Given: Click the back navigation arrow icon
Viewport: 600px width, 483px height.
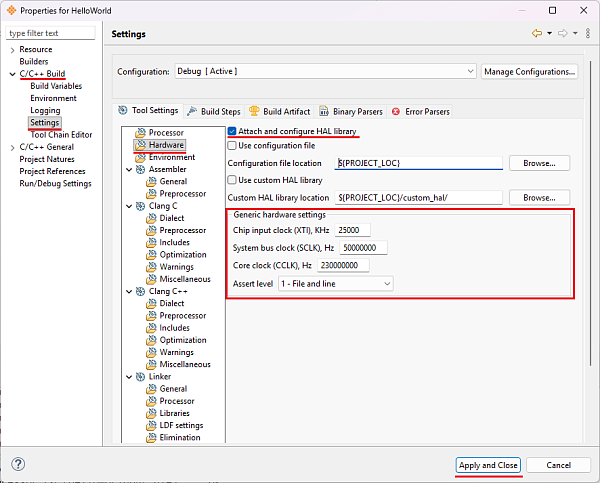Looking at the screenshot, I should click(536, 34).
